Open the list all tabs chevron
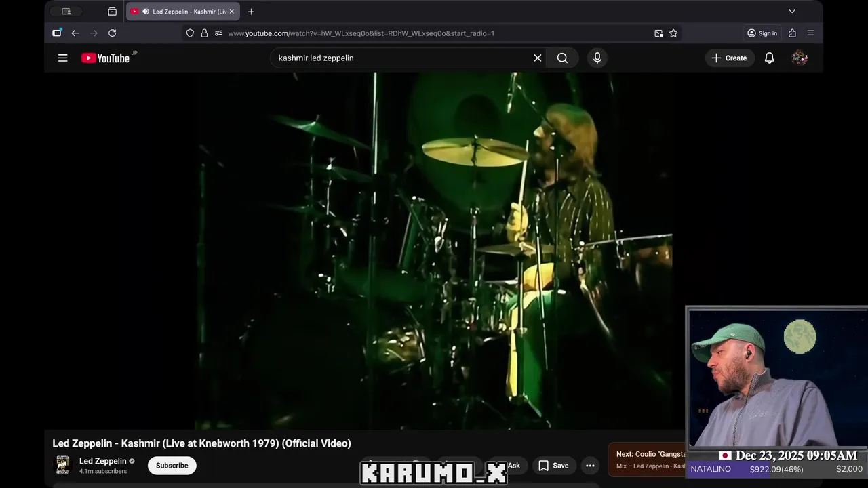 [791, 12]
